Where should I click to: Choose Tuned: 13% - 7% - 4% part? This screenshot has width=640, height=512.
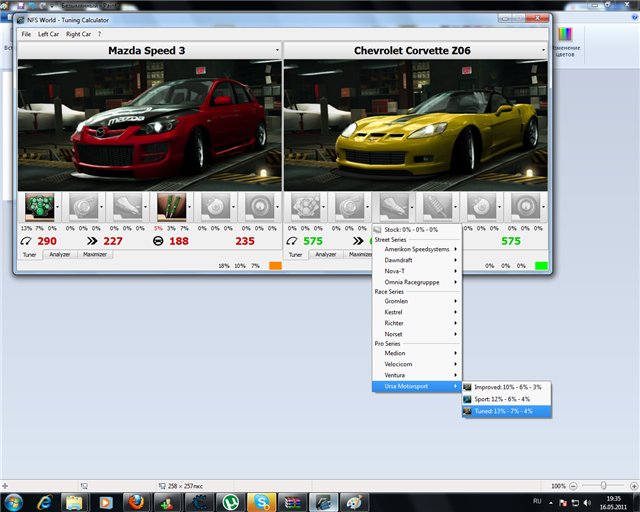tap(507, 411)
